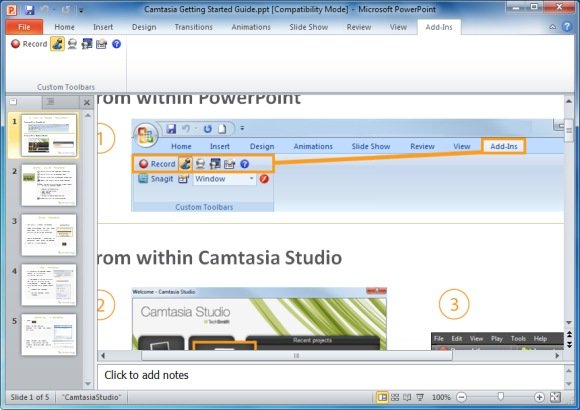Viewport: 580px width, 410px height.
Task: Select slide 3 thumbnail
Action: point(49,235)
